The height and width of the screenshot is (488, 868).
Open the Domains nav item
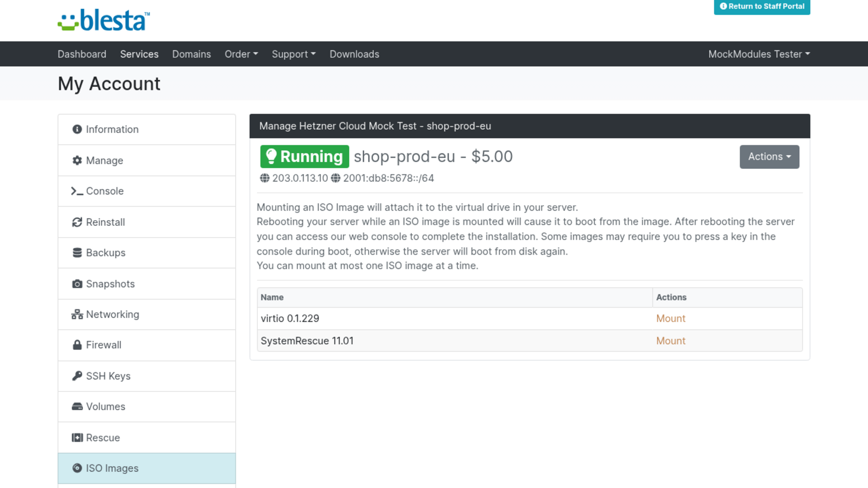pyautogui.click(x=192, y=54)
